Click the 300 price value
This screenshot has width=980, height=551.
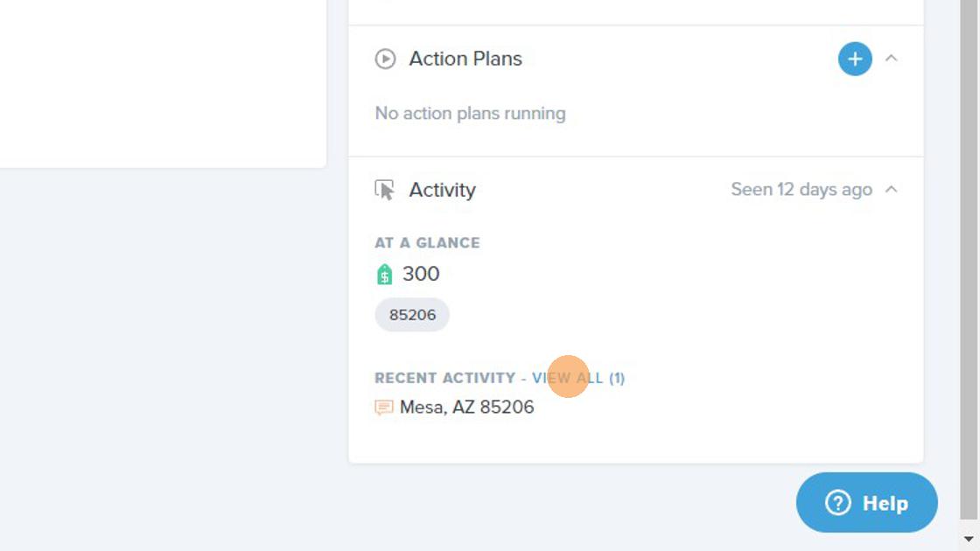coord(421,274)
